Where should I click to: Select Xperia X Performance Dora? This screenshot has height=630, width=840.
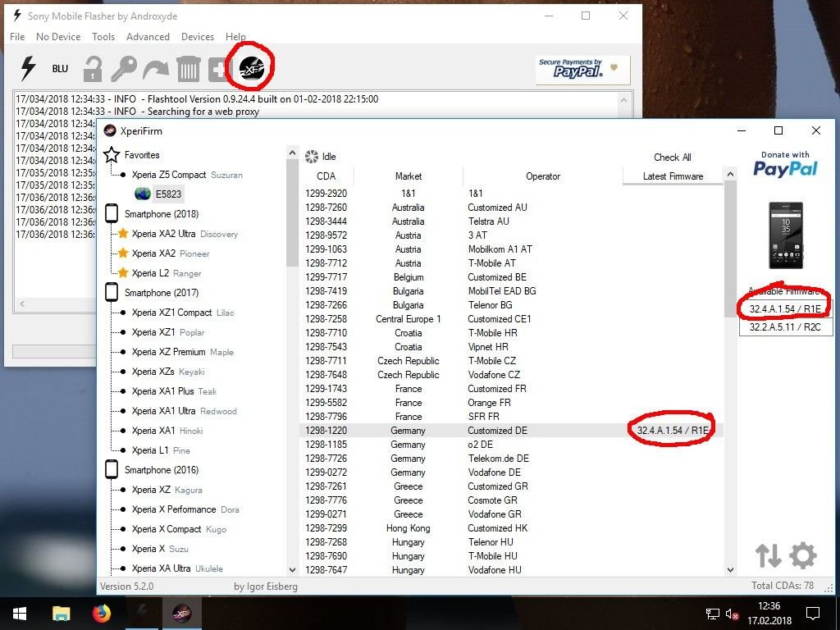click(x=185, y=509)
